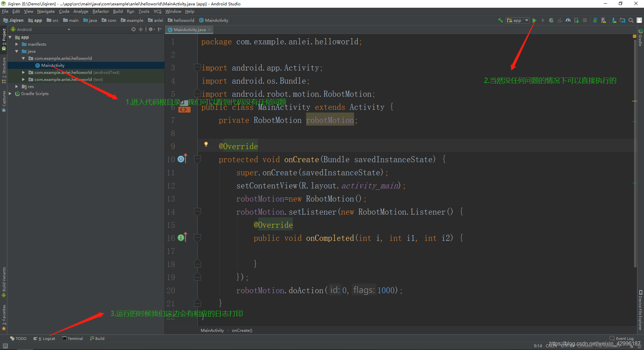Click the user profile icon in toolbar

639,20
